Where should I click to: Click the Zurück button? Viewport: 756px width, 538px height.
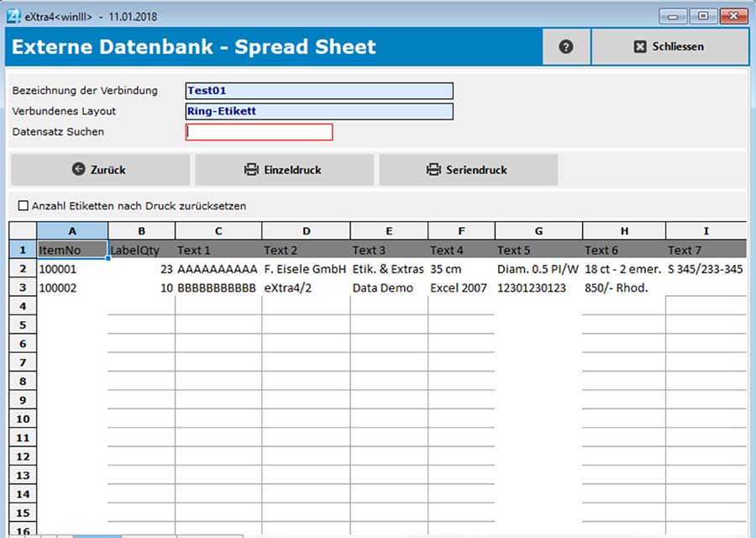99,170
